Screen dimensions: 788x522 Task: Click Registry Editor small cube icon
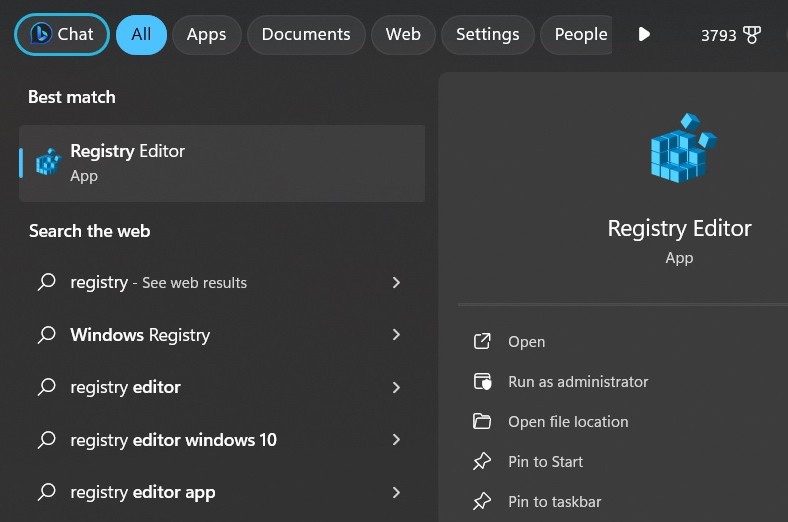point(48,162)
